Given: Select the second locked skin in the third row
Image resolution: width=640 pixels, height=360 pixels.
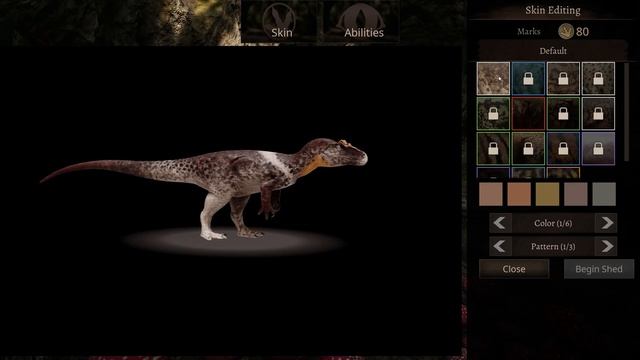Looking at the screenshot, I should coord(528,149).
